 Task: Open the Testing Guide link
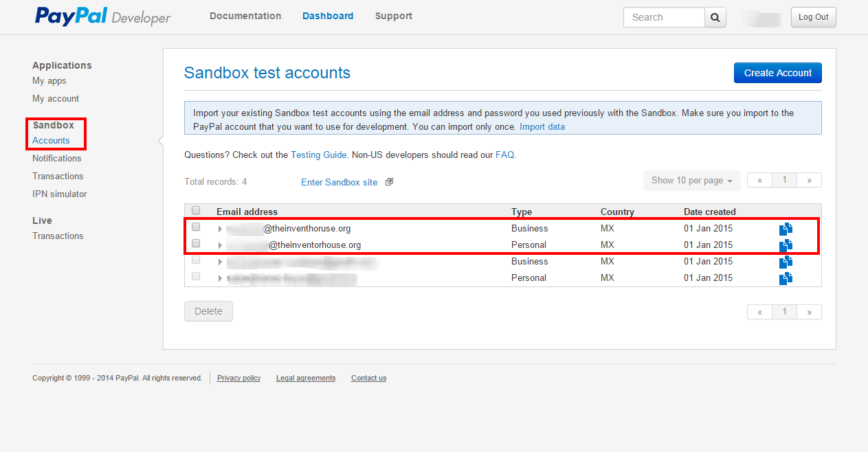pyautogui.click(x=318, y=155)
